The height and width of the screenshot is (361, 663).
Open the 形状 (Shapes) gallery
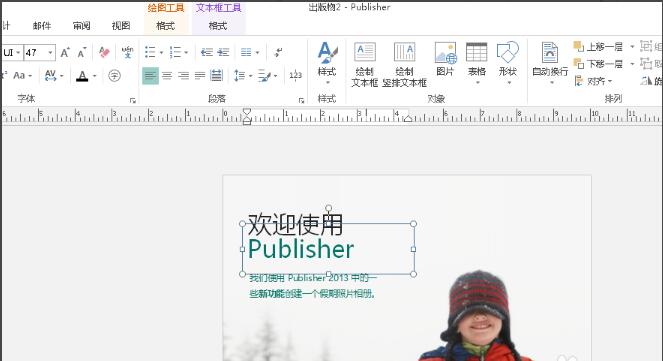coord(507,62)
